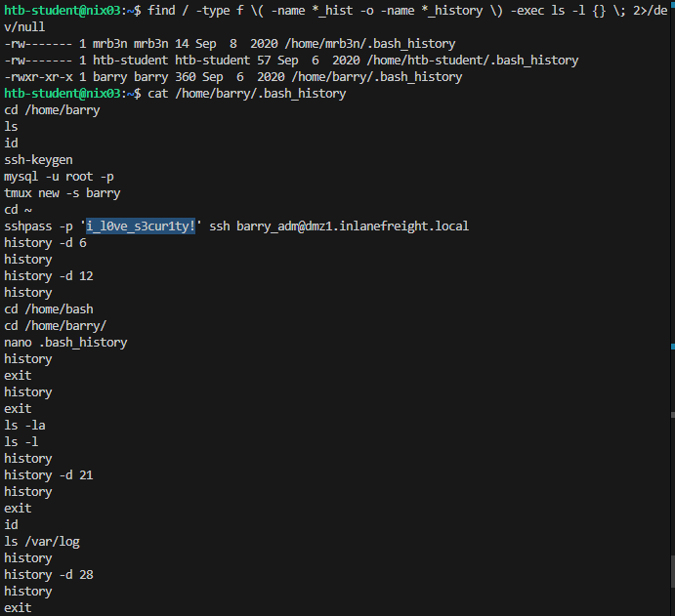
Task: Click the cd /home/bash entry
Action: (49, 309)
